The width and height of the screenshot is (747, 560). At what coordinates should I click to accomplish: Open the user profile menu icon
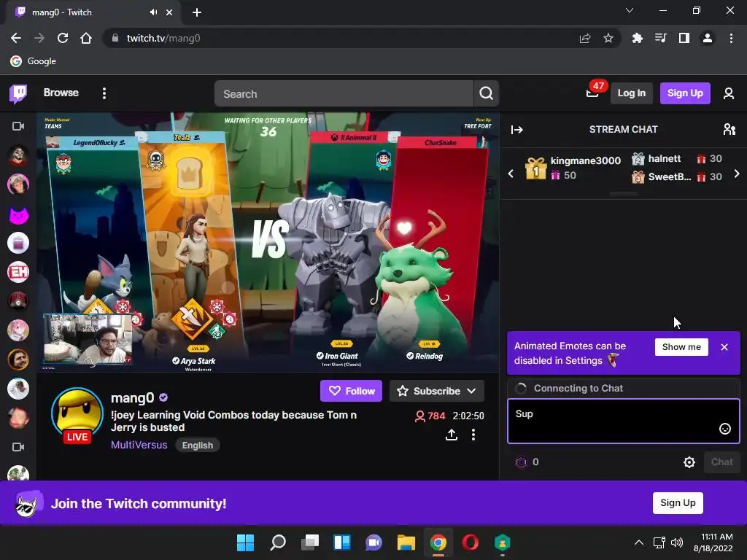729,93
